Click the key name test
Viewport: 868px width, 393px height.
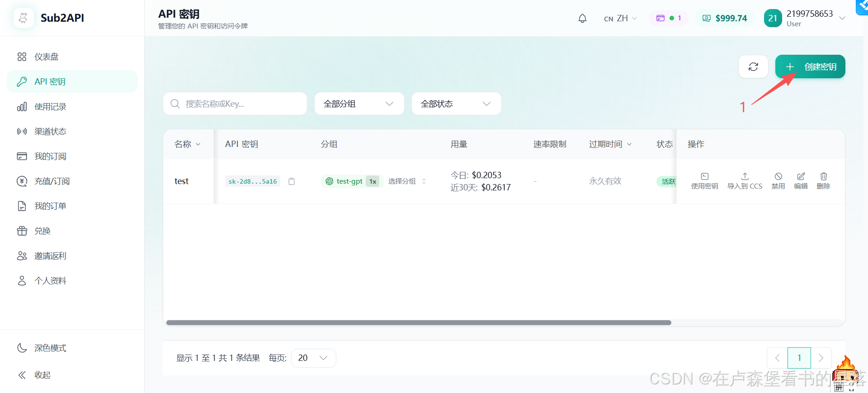pyautogui.click(x=181, y=181)
